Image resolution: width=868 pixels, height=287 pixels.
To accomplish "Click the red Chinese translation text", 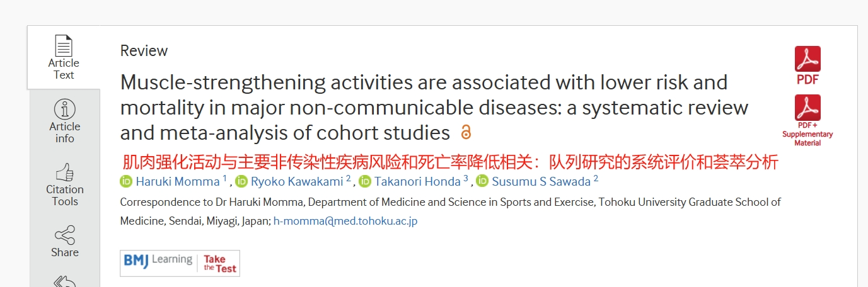I will click(450, 162).
